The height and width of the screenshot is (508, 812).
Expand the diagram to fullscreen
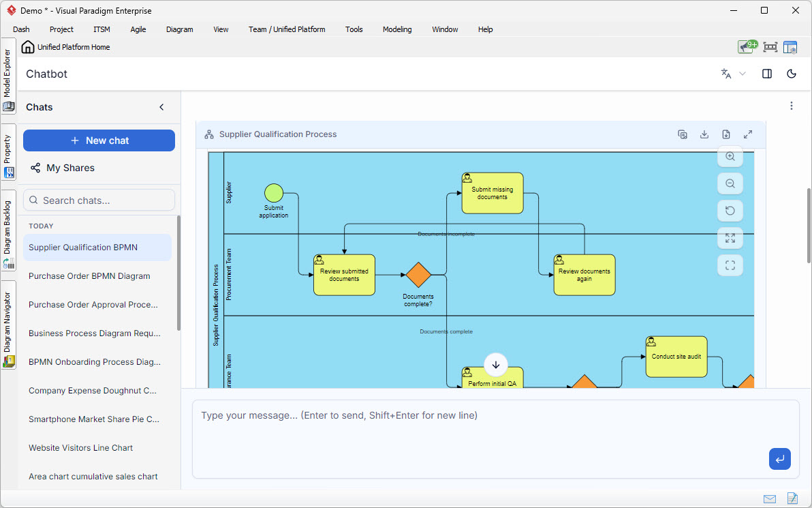click(x=748, y=134)
